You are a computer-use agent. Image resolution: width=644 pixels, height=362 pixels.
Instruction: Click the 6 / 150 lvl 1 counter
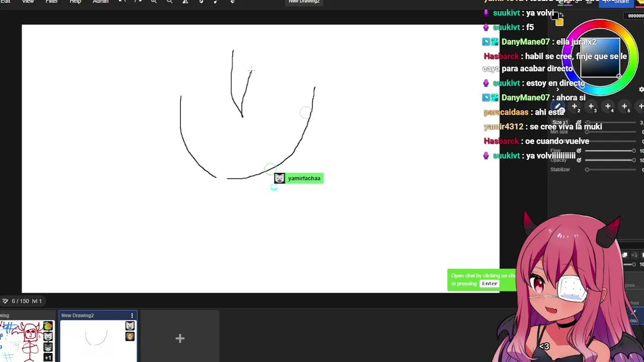coord(22,301)
